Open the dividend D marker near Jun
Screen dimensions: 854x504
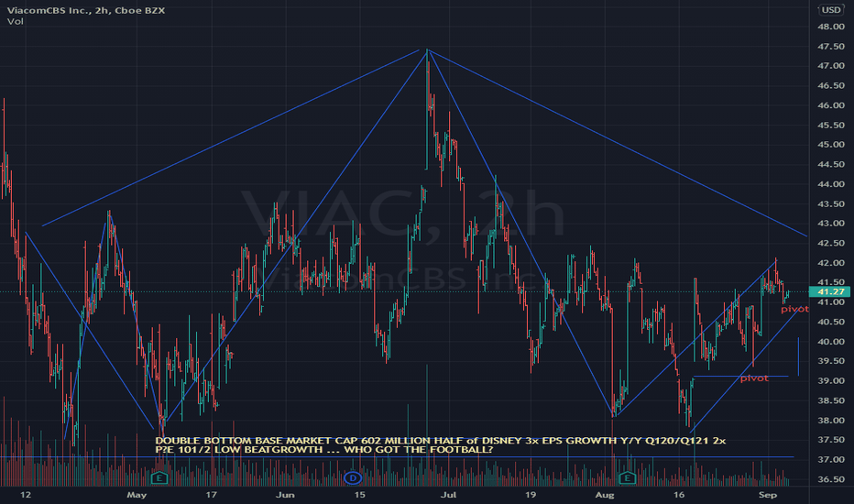tap(353, 478)
